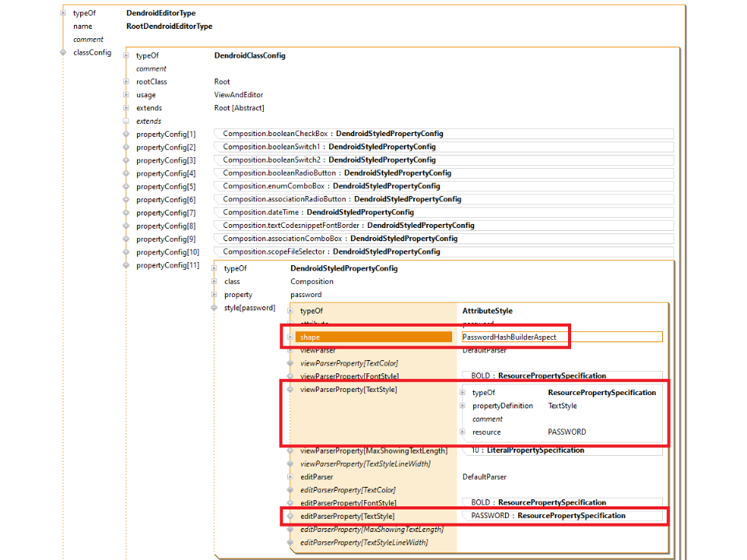The width and height of the screenshot is (747, 560).
Task: Expand PASSWORD ResourcePropertySpecification under editParserProperty[TextStyle]
Action: click(548, 516)
